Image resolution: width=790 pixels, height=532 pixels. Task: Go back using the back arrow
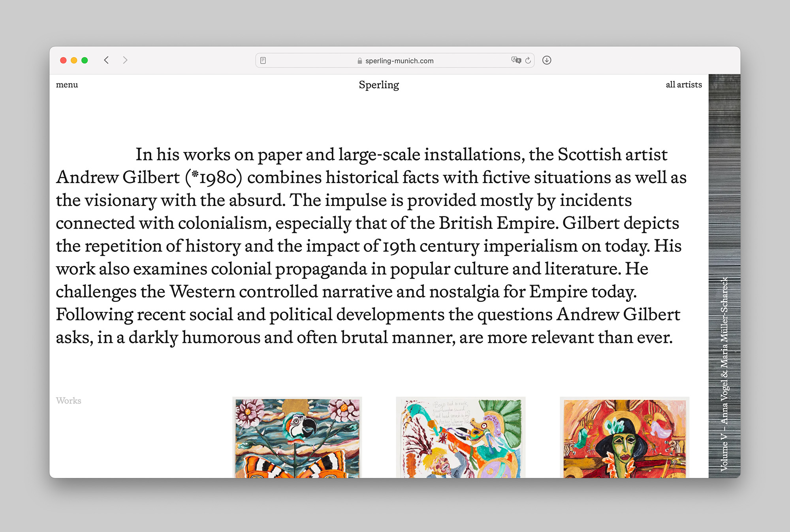coord(106,60)
